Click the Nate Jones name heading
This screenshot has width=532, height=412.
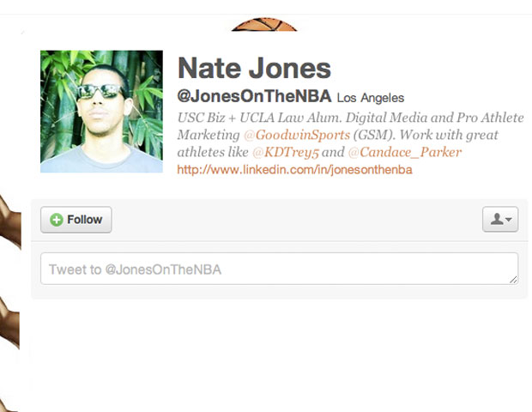point(254,69)
